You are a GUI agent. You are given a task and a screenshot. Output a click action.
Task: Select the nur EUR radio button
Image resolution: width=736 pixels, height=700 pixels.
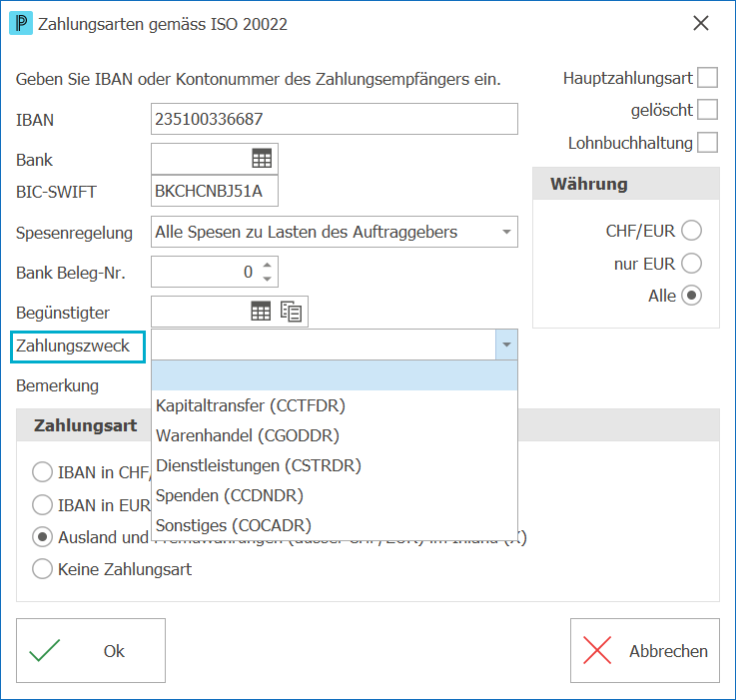click(691, 263)
